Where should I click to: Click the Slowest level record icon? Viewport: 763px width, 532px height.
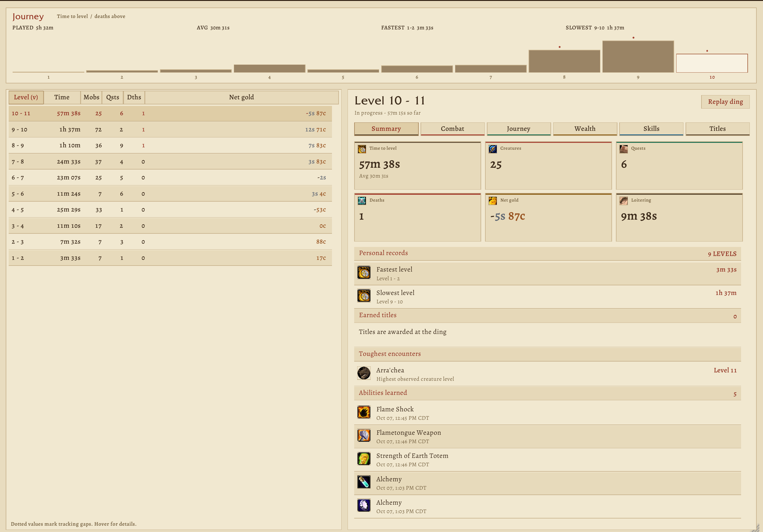pyautogui.click(x=364, y=296)
